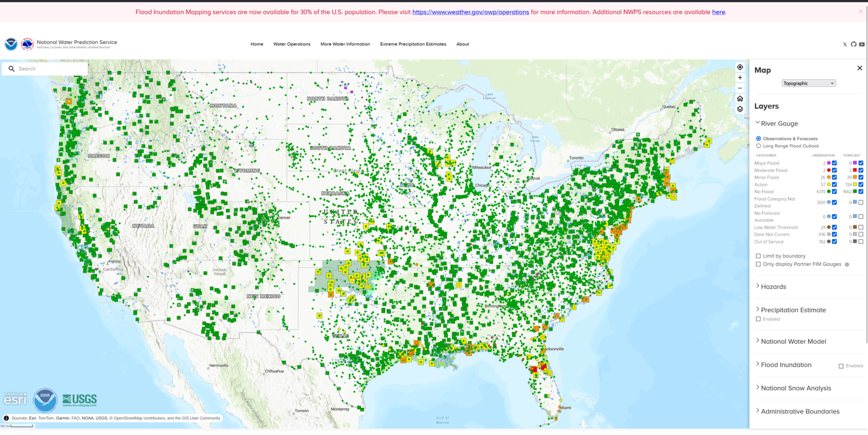Click the Esri logo on the map

pyautogui.click(x=15, y=399)
